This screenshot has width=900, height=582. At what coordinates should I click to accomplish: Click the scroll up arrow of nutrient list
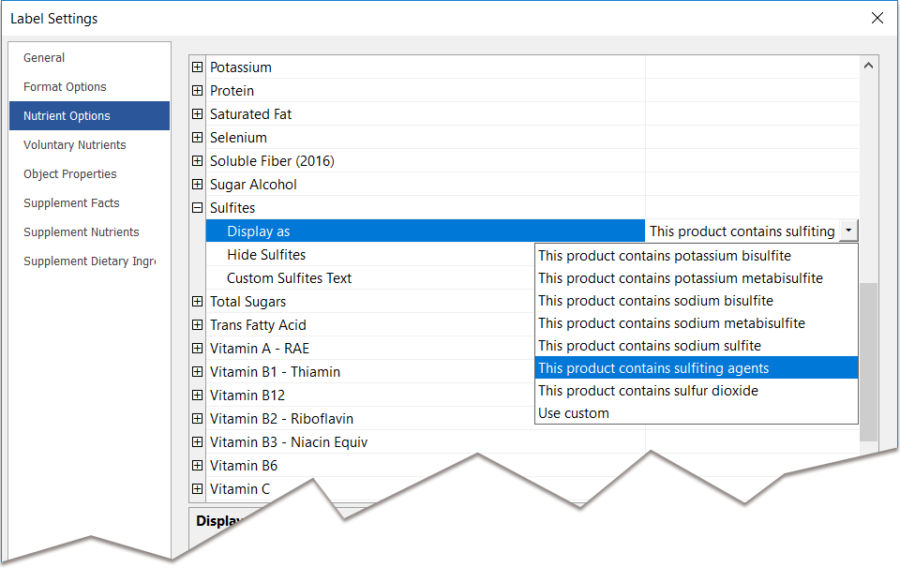coord(868,66)
